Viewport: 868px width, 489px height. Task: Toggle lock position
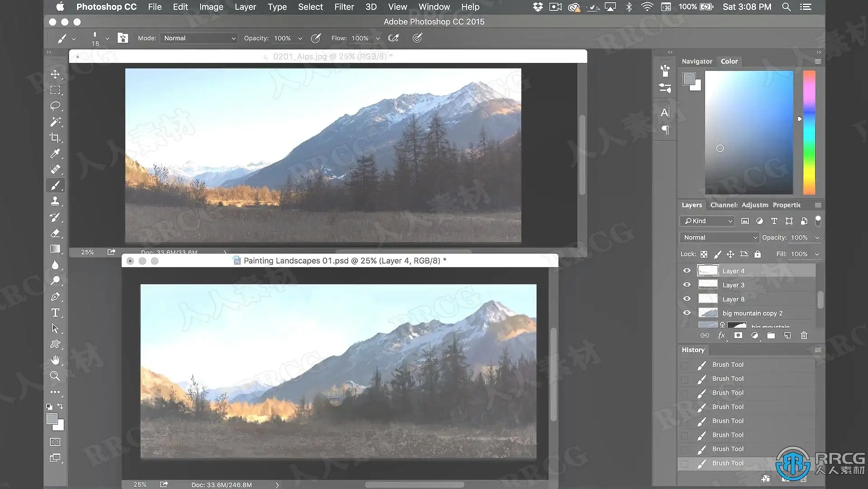click(730, 254)
